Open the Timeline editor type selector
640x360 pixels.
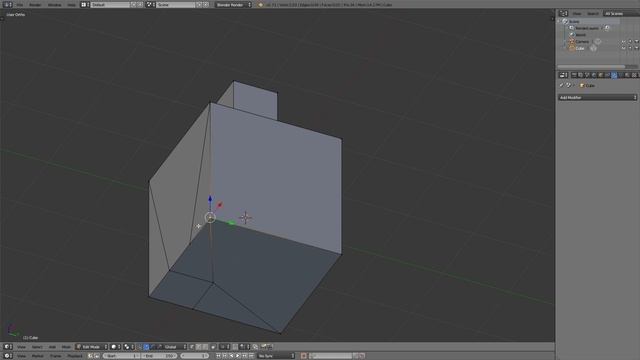click(8, 356)
